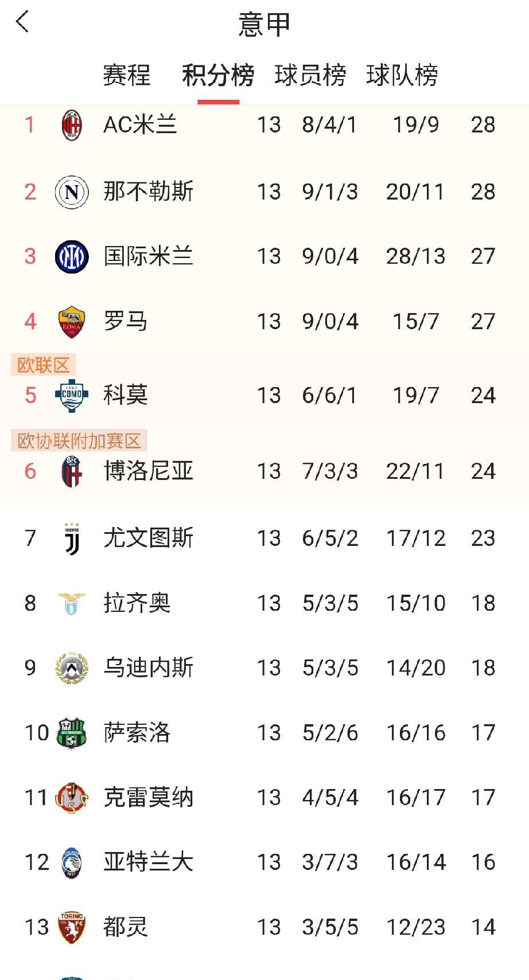529x980 pixels.
Task: Select the 积分榜 tab
Action: tap(218, 75)
